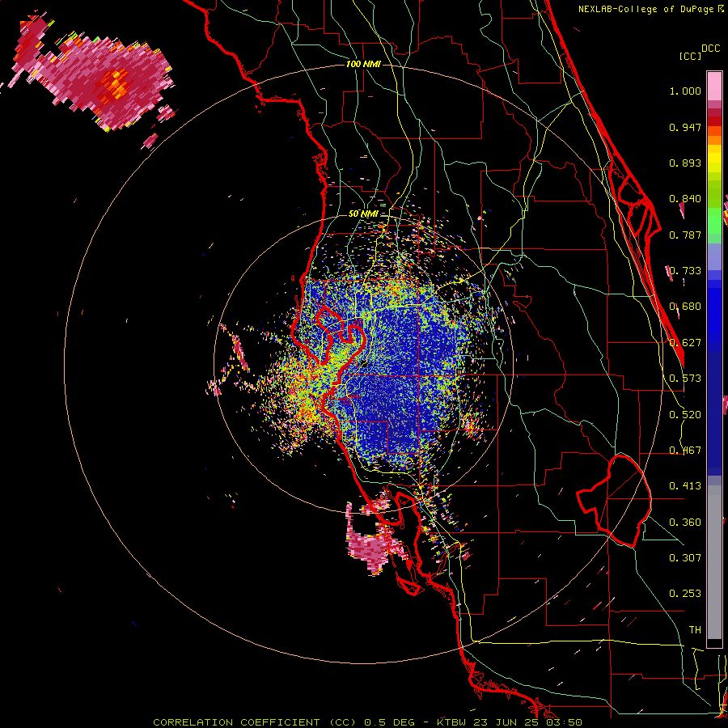The height and width of the screenshot is (728, 728).
Task: Click the Correlation Coefficient caption along the bottom edge
Action: pos(367,722)
